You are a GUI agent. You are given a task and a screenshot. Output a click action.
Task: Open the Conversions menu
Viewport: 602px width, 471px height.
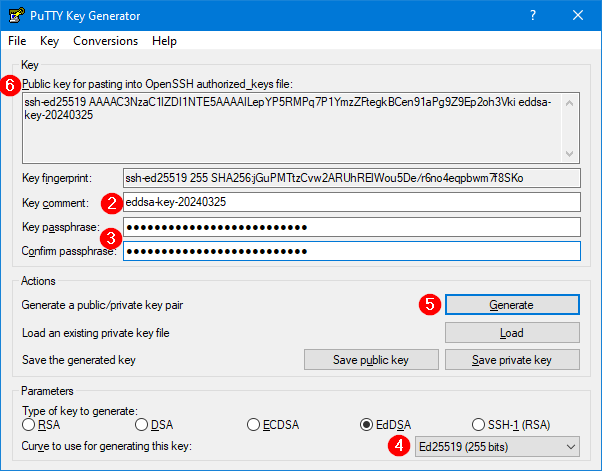105,41
